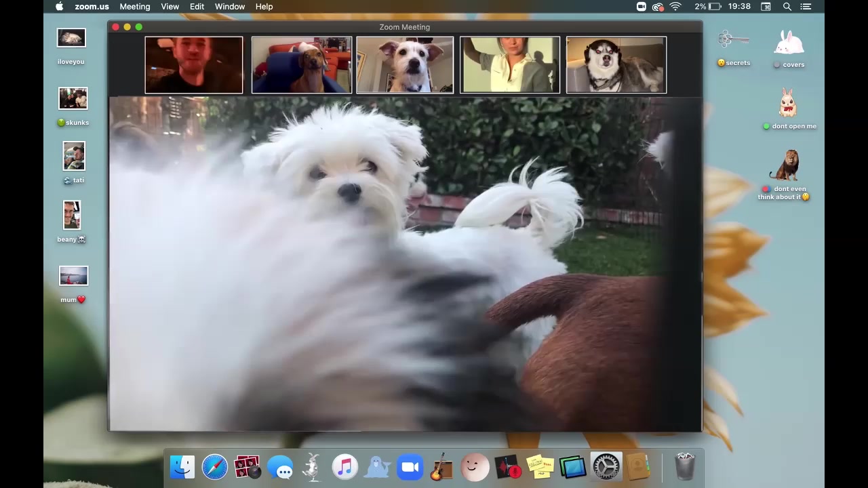Open the Apple menu
The width and height of the screenshot is (868, 488).
[59, 7]
